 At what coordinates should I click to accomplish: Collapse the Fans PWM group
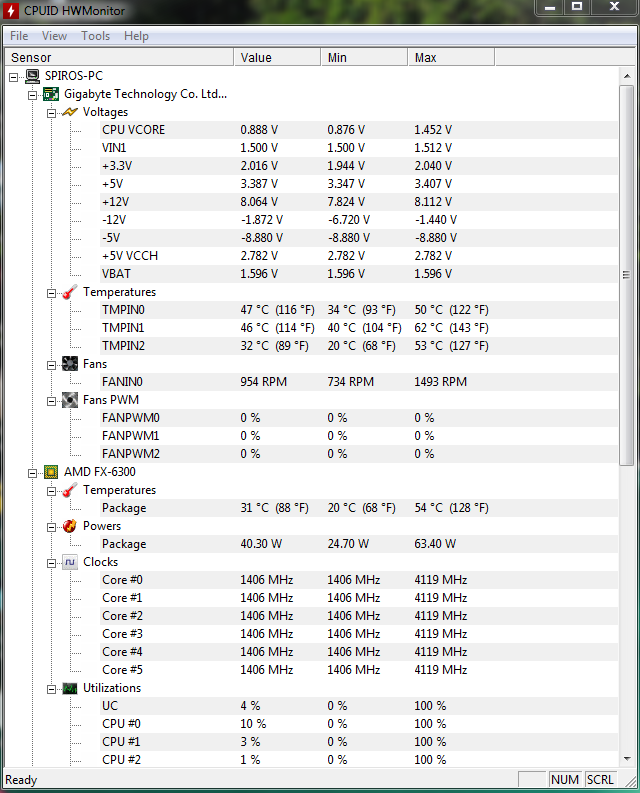click(51, 401)
